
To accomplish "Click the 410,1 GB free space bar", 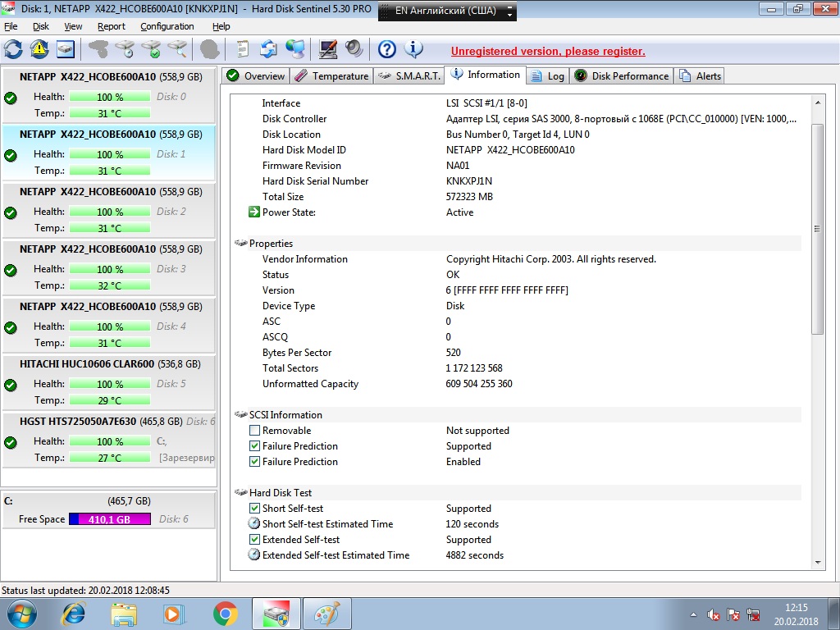I will pos(110,519).
